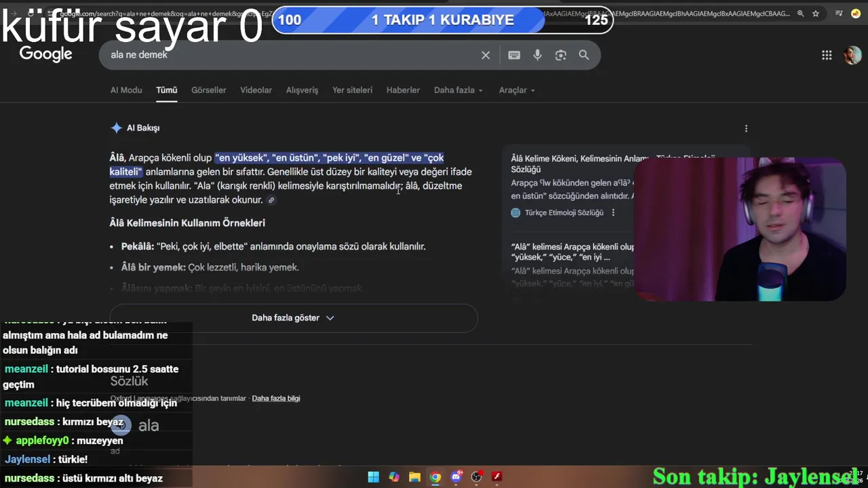Bookmark this page with the star icon
Image resolution: width=868 pixels, height=488 pixels.
tap(816, 14)
